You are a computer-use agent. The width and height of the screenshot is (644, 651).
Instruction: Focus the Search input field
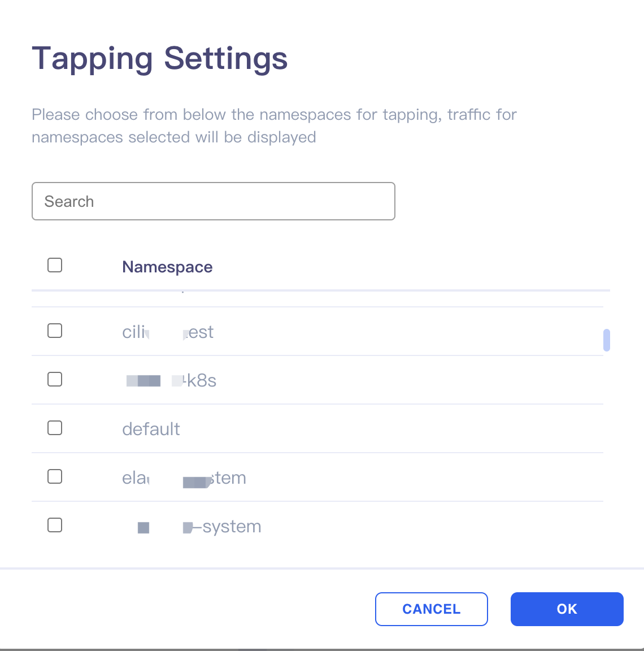(214, 201)
